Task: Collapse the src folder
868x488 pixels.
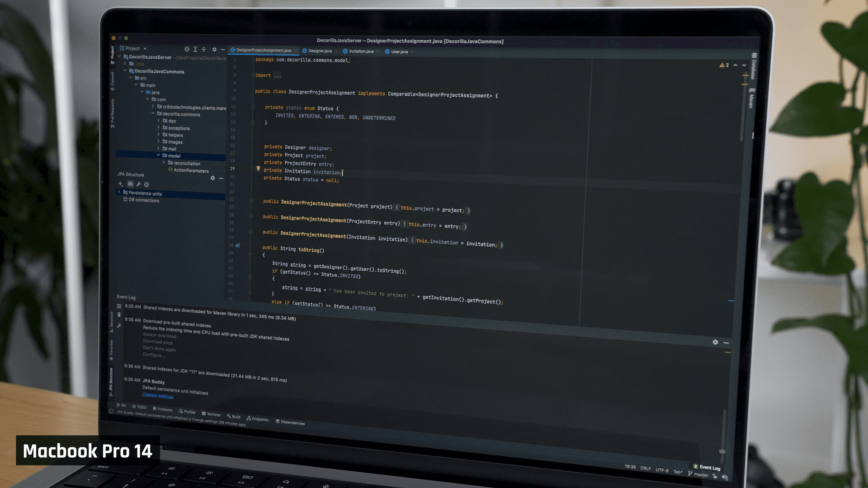Action: tap(131, 78)
